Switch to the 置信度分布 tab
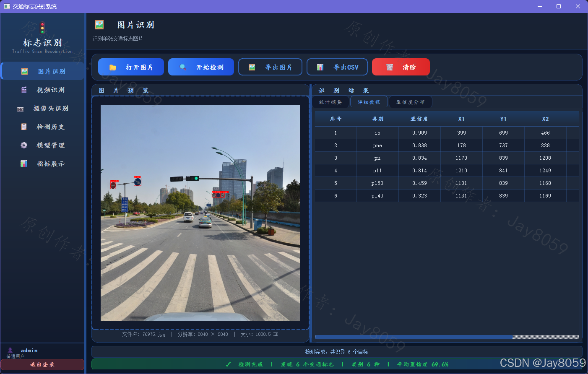 [x=411, y=102]
